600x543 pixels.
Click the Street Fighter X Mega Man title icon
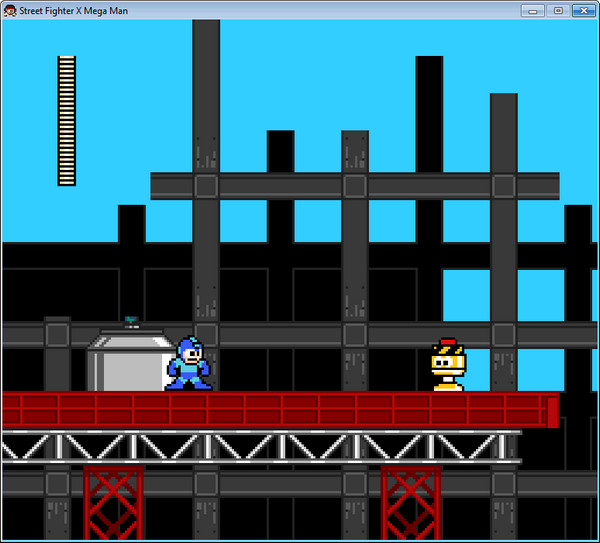coord(10,11)
